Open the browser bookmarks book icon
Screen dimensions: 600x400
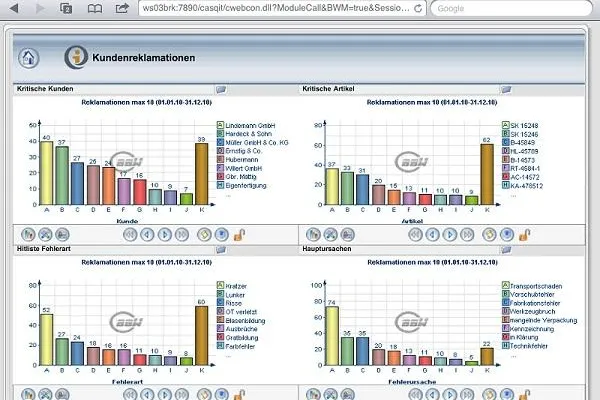pos(95,8)
